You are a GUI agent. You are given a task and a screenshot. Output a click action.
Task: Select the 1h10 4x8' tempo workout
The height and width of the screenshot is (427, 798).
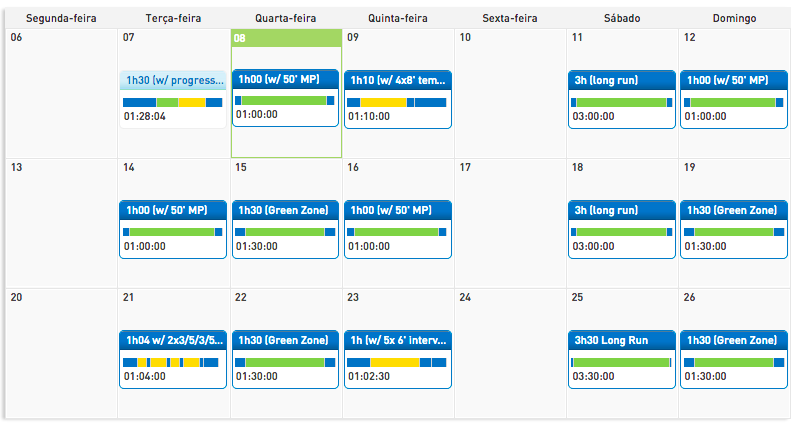pos(397,79)
